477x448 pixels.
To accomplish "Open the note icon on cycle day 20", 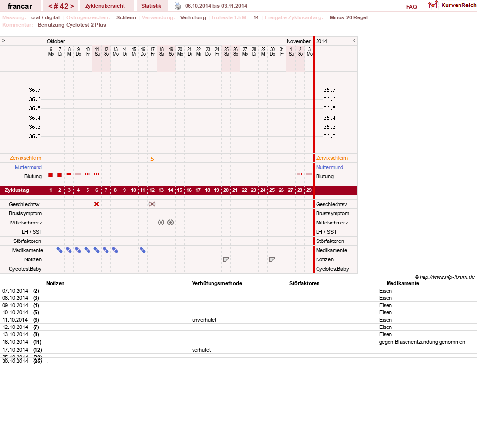I will (226, 259).
